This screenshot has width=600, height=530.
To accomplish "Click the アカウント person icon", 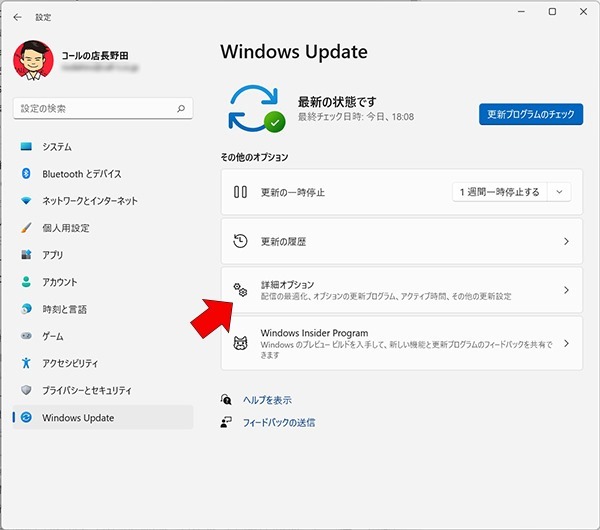I will [x=26, y=282].
